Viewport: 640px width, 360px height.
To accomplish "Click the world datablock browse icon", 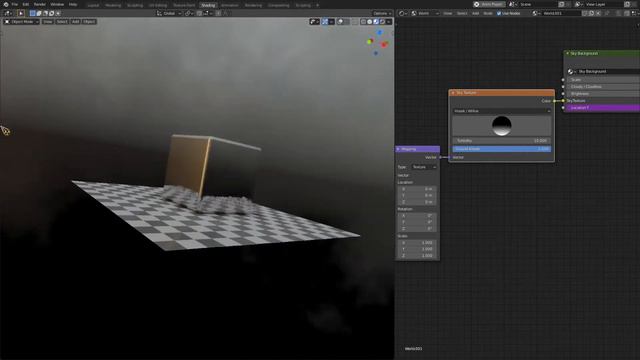I will (x=536, y=13).
